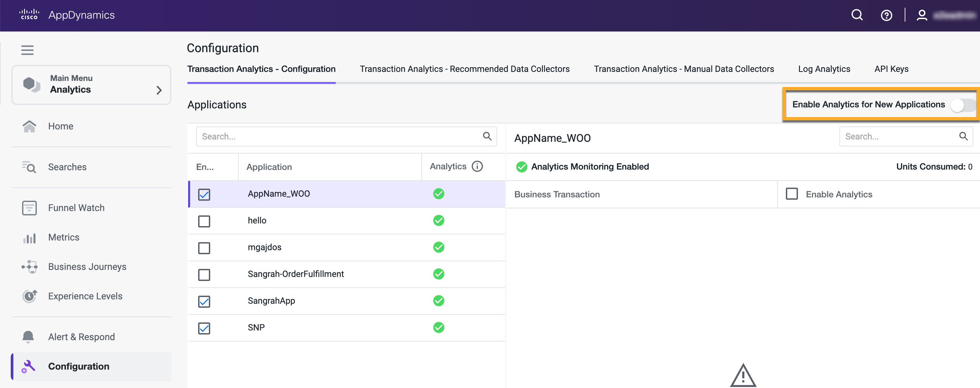
Task: Click the business transaction search magnifier icon
Action: click(x=963, y=136)
